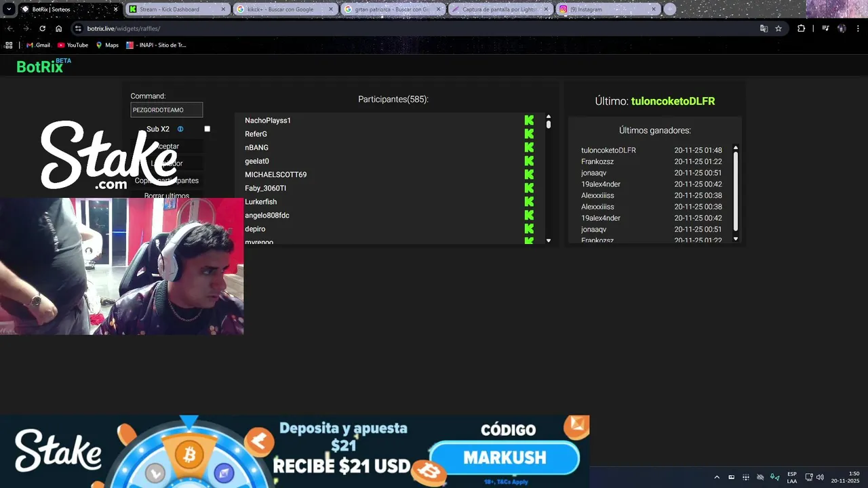Click the Copiar participantes button
868x488 pixels.
(x=166, y=180)
